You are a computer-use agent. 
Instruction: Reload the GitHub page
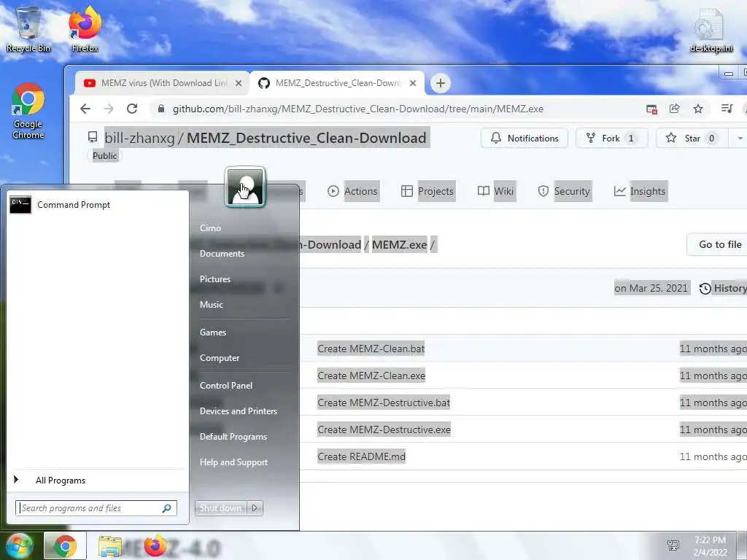point(132,109)
